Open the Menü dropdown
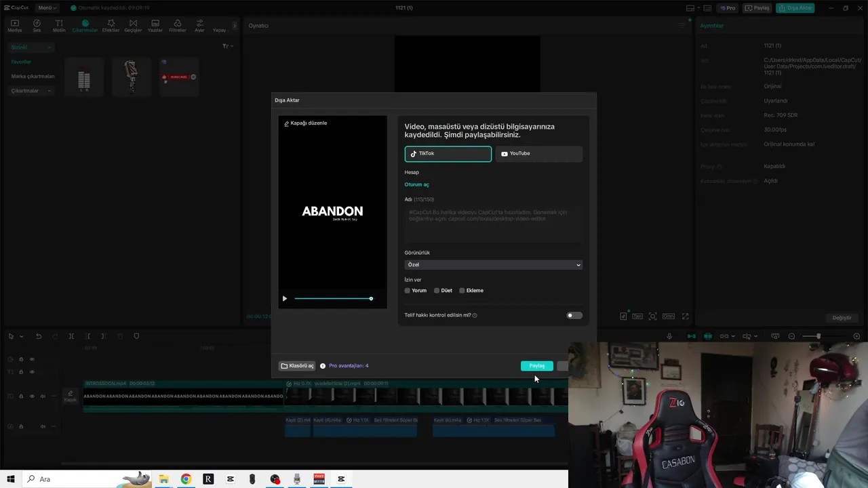This screenshot has width=868, height=488. (47, 8)
